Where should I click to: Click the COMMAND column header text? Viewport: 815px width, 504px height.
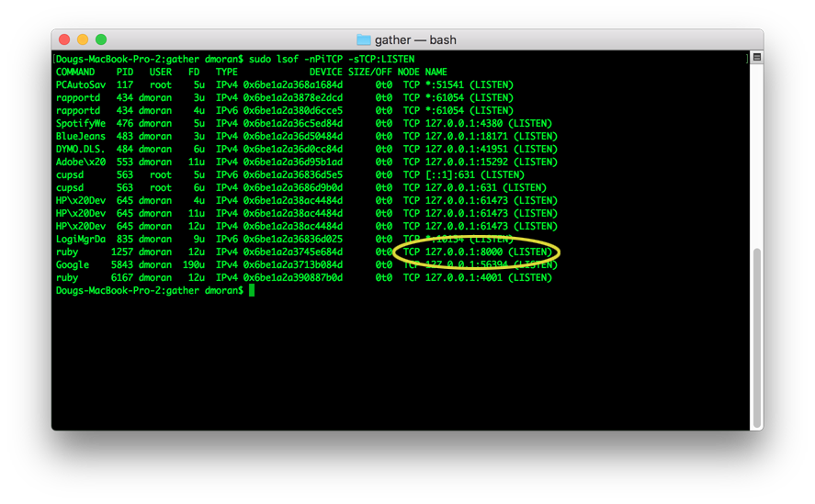coord(75,73)
